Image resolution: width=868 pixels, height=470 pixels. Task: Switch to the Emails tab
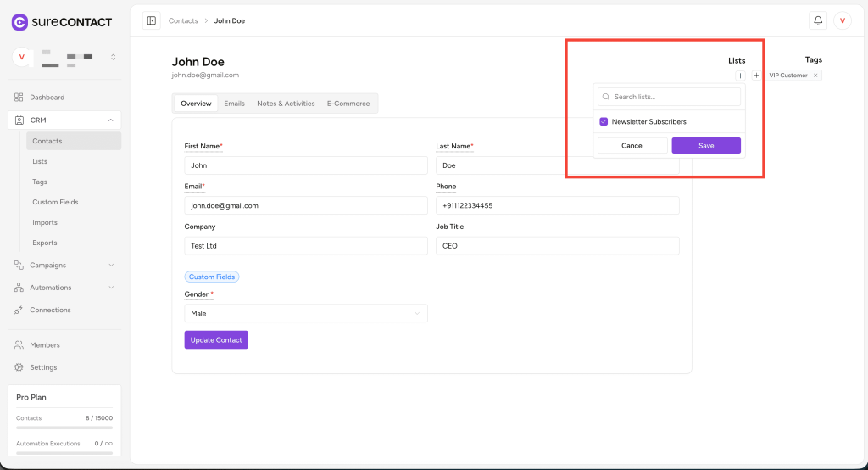coord(234,104)
